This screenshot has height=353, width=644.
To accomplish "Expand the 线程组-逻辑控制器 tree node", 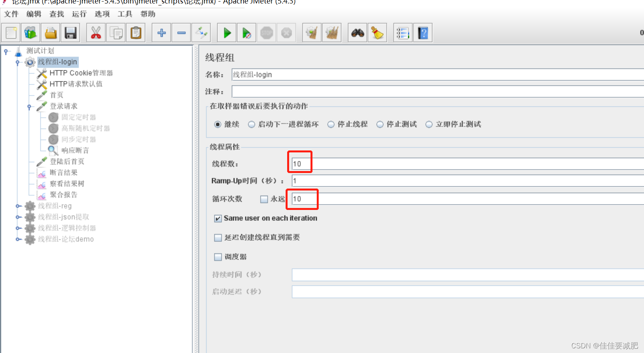I will click(18, 228).
